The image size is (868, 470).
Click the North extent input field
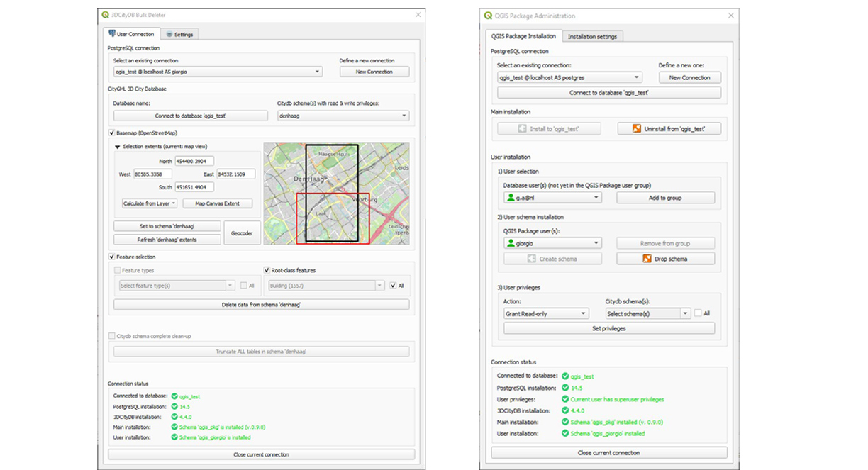tap(194, 162)
